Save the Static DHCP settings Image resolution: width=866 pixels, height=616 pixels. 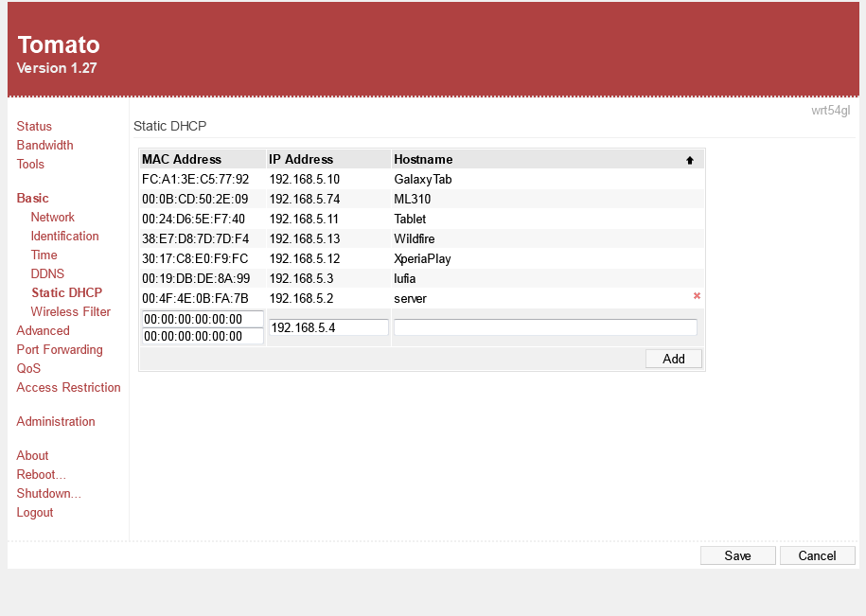737,555
